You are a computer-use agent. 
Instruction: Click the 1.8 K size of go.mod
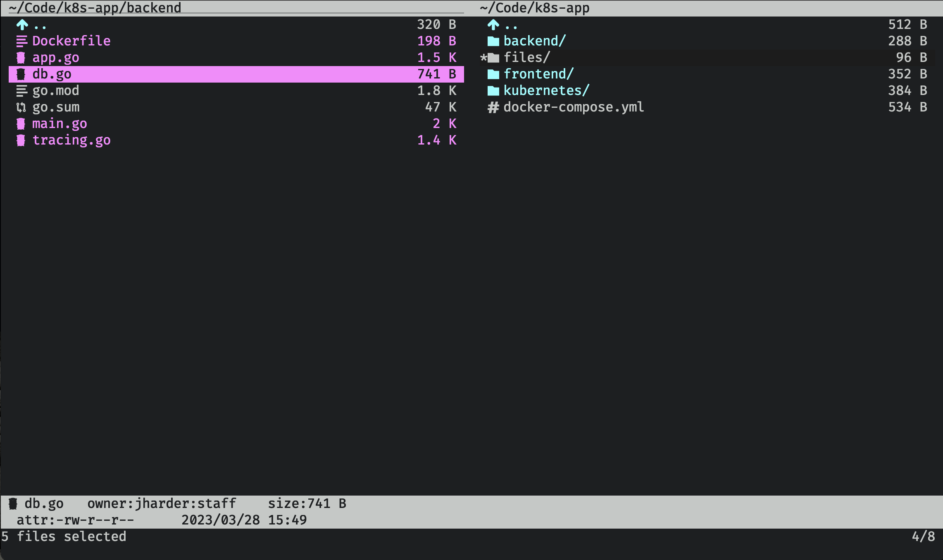pos(437,90)
